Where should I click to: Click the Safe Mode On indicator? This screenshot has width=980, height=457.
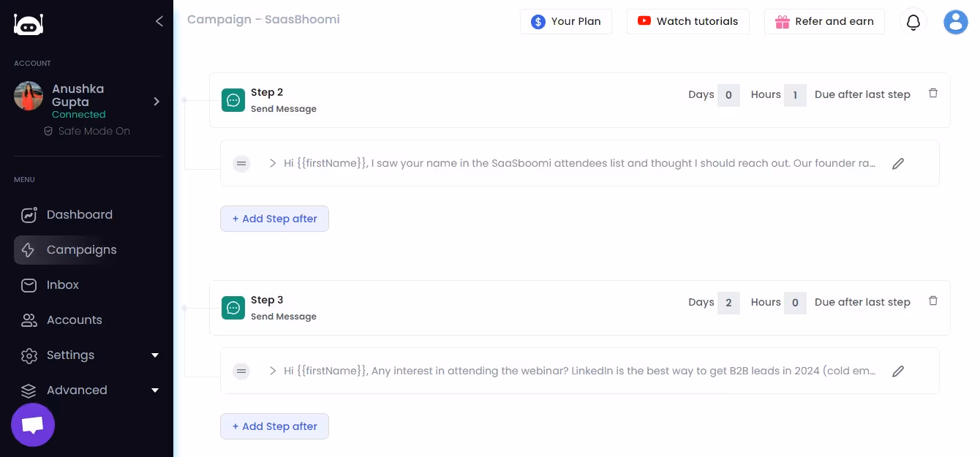click(87, 131)
